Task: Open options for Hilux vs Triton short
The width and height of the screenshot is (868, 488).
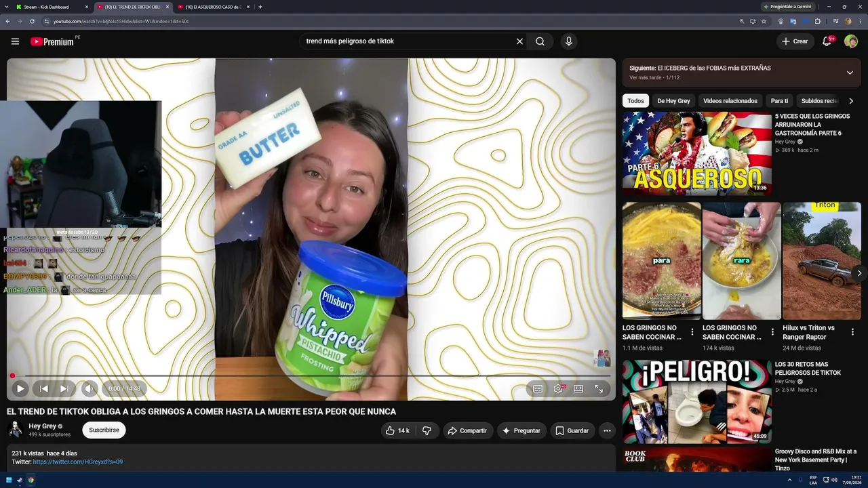Action: click(852, 332)
